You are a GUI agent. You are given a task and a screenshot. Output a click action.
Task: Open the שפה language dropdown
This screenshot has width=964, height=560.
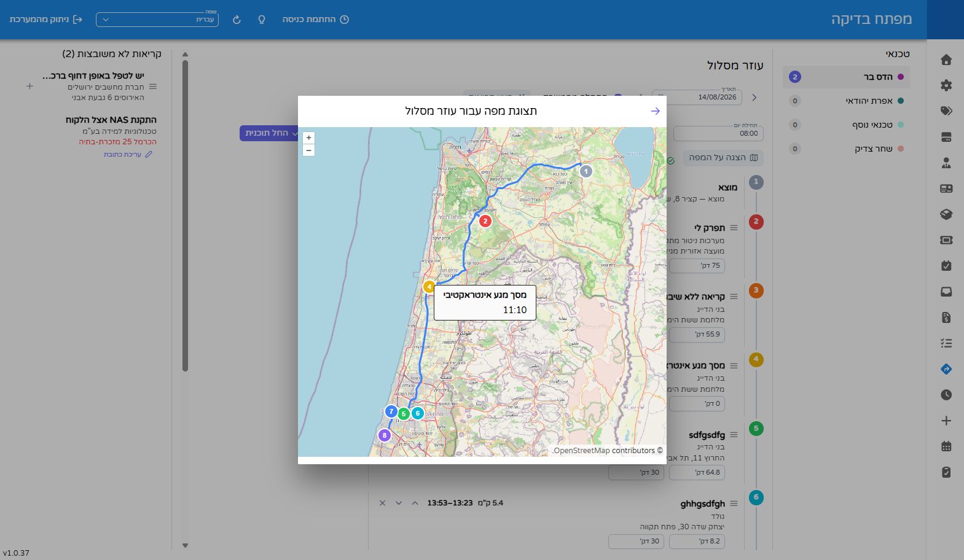(x=157, y=20)
